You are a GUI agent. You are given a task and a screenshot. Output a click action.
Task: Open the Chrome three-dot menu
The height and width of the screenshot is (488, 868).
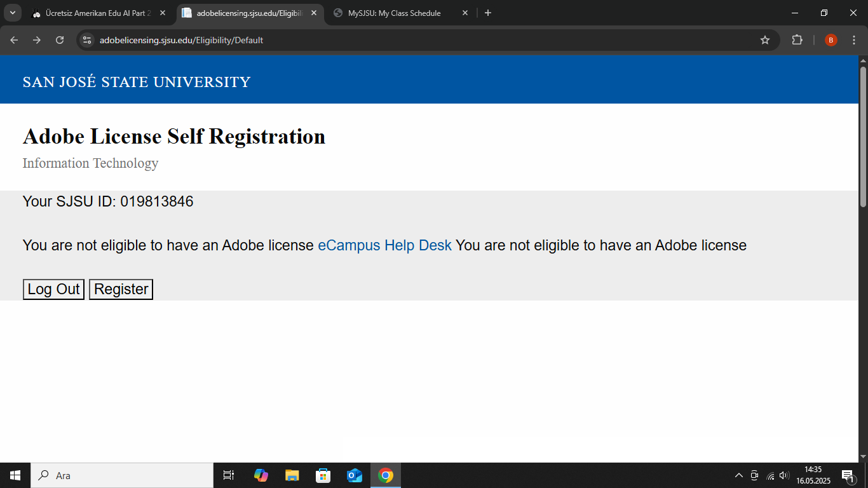(x=854, y=40)
